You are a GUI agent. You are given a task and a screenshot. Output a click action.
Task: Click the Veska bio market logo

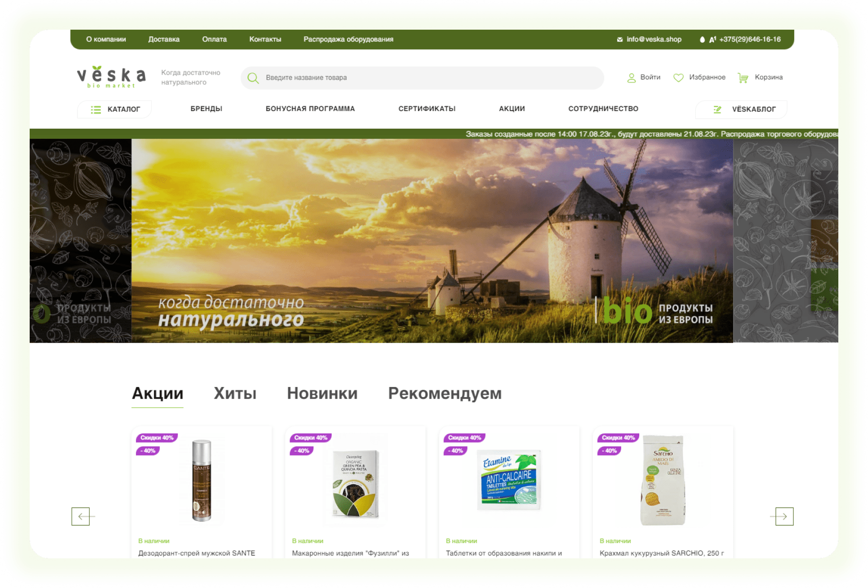click(x=111, y=77)
